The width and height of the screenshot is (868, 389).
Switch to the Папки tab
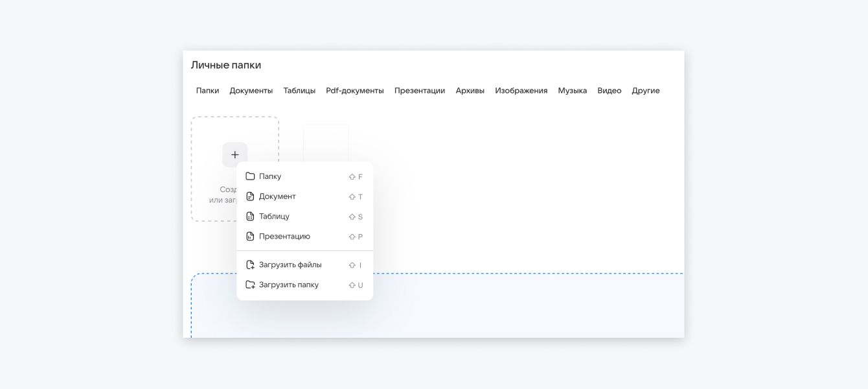point(207,91)
